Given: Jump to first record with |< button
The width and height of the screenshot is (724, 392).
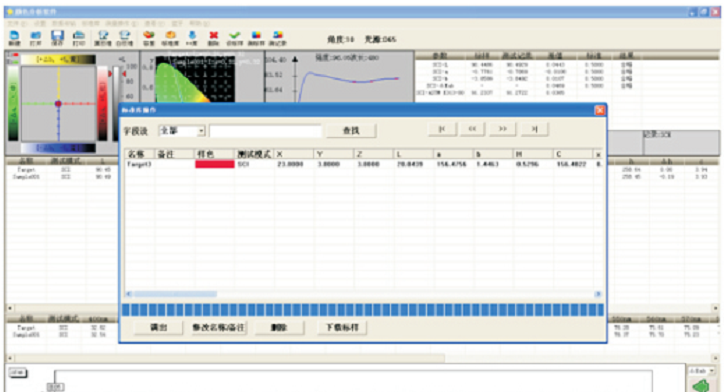Looking at the screenshot, I should tap(442, 129).
